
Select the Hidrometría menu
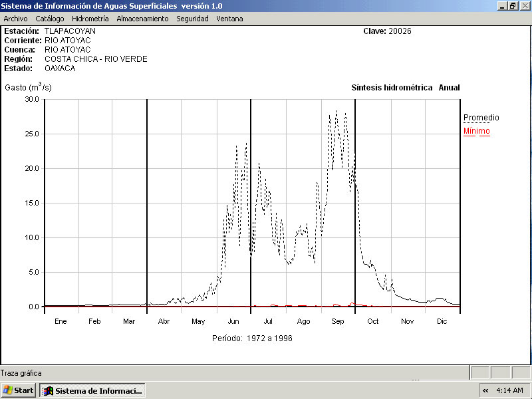click(x=90, y=19)
